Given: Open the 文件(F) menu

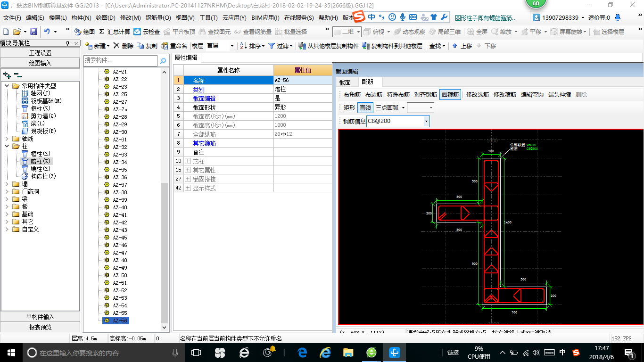Looking at the screenshot, I should tap(12, 18).
